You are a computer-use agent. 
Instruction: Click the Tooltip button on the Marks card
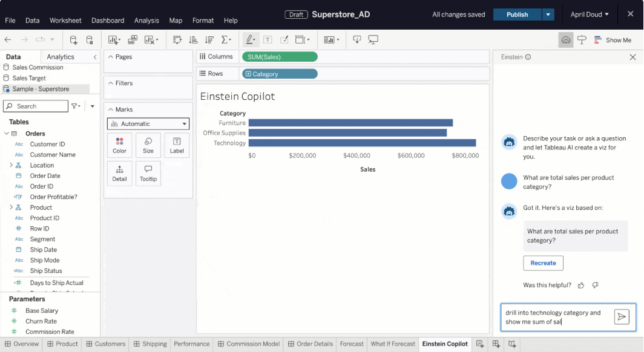(x=148, y=174)
